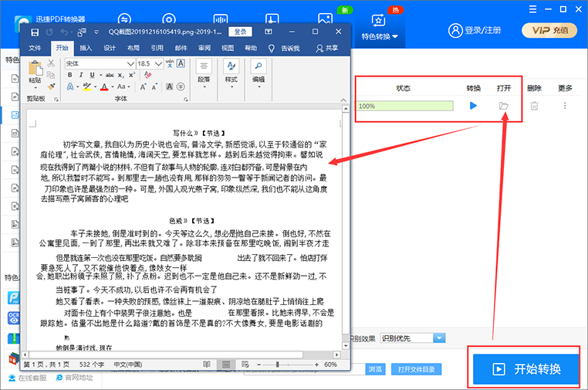The width and height of the screenshot is (588, 390).
Task: Toggle strikethrough abc formatting
Action: [110, 75]
